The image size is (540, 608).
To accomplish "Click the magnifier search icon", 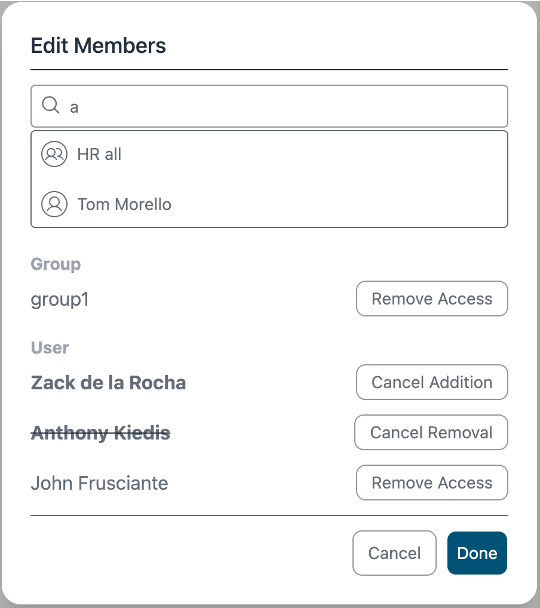I will (51, 105).
